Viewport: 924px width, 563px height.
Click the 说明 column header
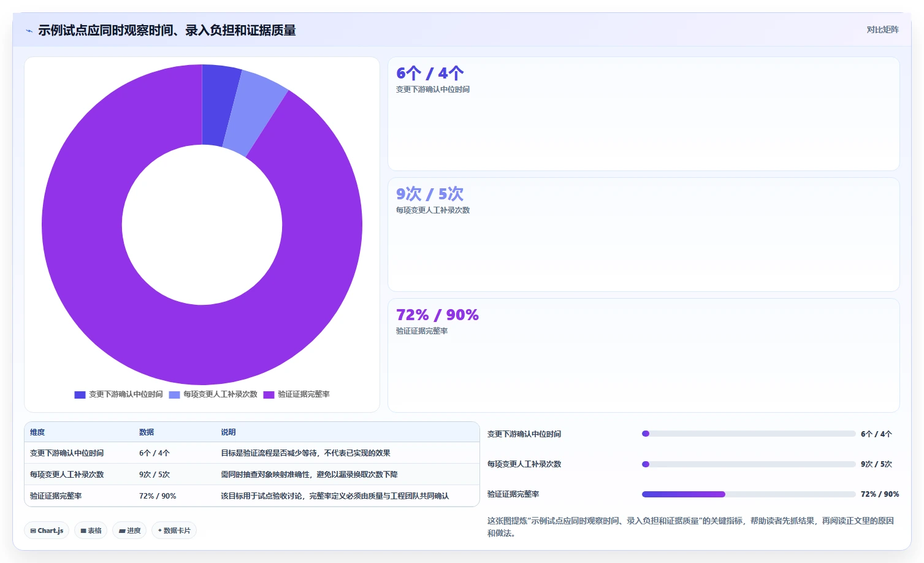pyautogui.click(x=228, y=432)
